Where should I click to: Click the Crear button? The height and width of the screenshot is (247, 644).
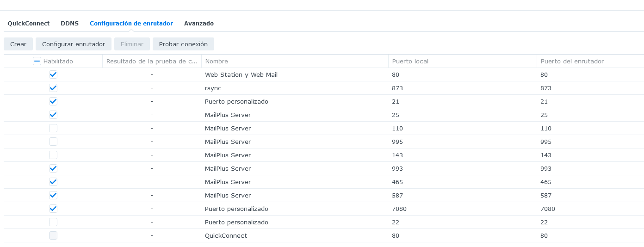pyautogui.click(x=18, y=44)
